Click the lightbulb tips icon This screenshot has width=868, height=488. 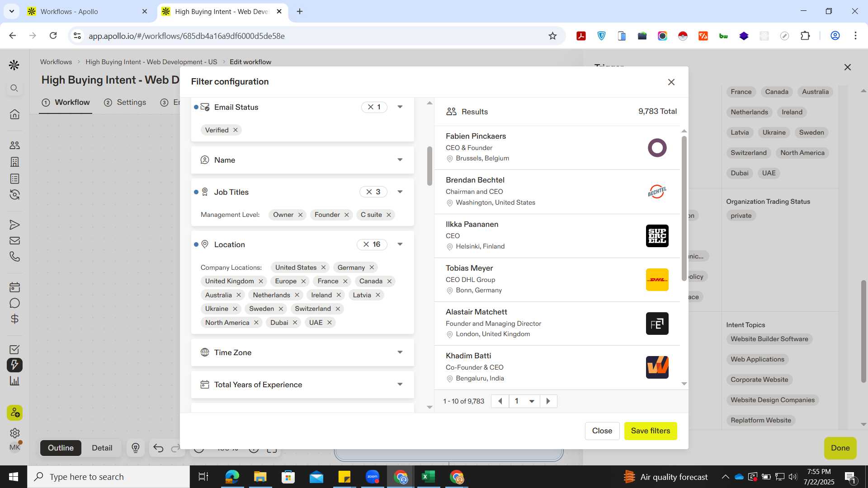click(136, 448)
